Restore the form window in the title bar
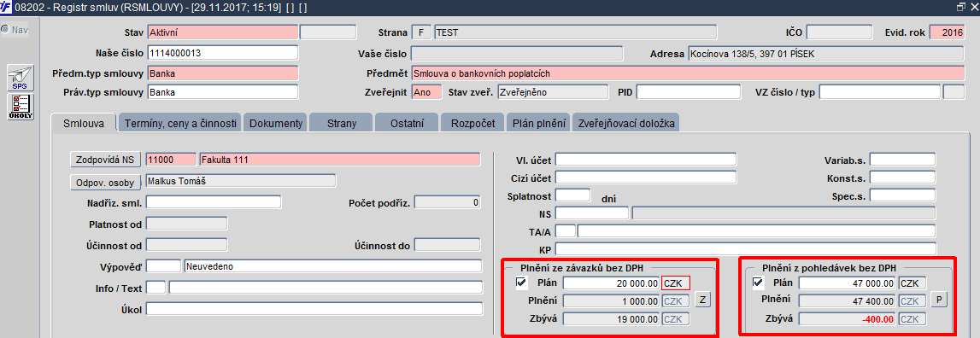980x338 pixels. click(961, 7)
